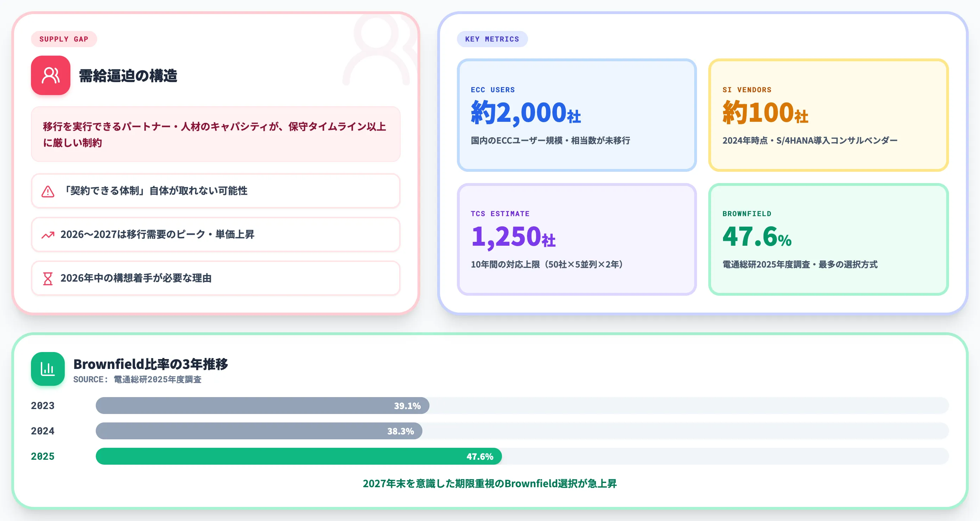The image size is (980, 521).
Task: Click the TCS ESTIMATE metric card
Action: (x=577, y=239)
